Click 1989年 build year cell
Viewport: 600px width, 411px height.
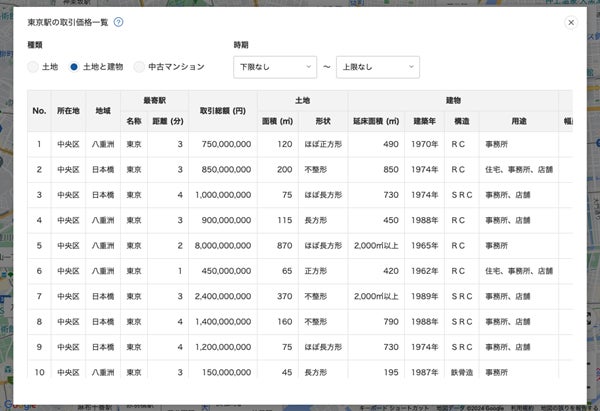pyautogui.click(x=425, y=296)
